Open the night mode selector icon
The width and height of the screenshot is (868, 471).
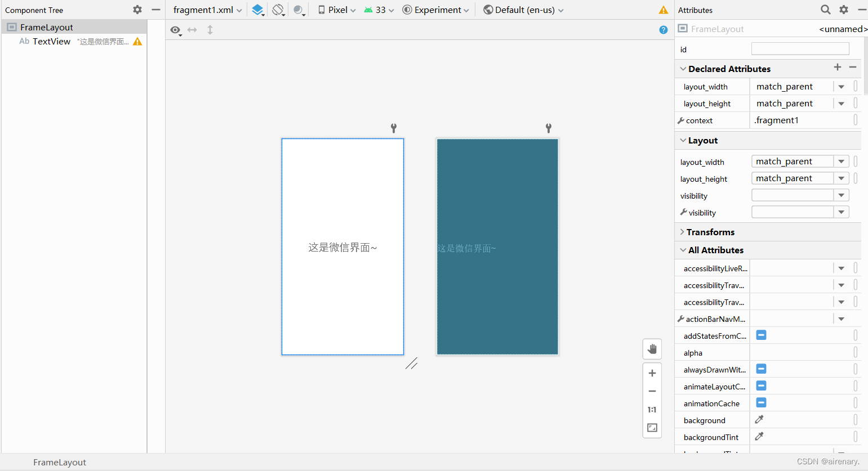tap(299, 10)
